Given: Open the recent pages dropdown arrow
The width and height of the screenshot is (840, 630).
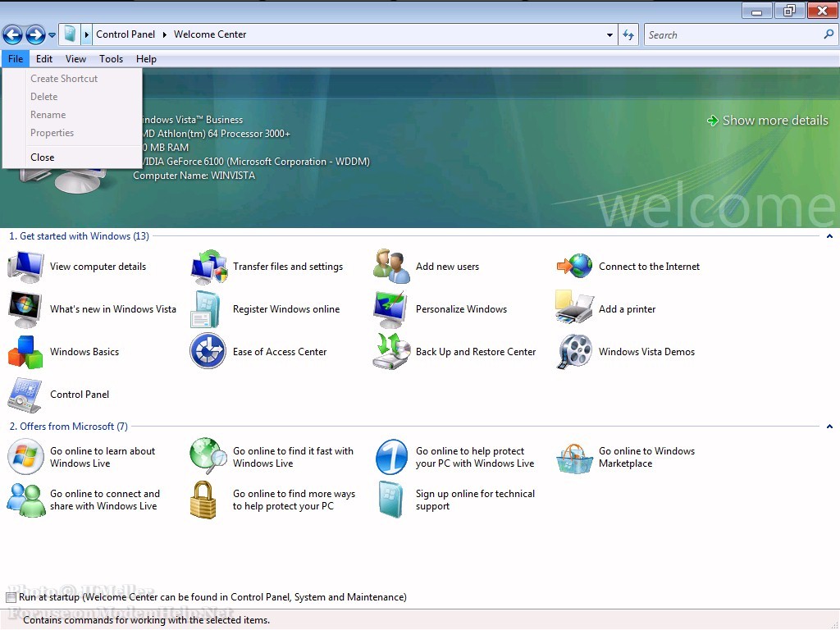Looking at the screenshot, I should [x=52, y=35].
